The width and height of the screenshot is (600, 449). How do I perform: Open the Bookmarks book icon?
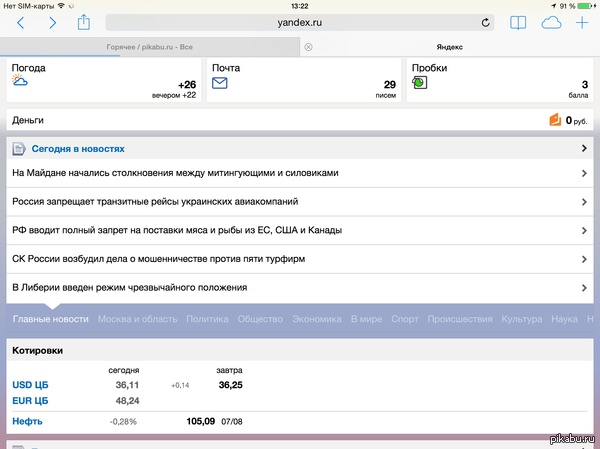point(518,22)
